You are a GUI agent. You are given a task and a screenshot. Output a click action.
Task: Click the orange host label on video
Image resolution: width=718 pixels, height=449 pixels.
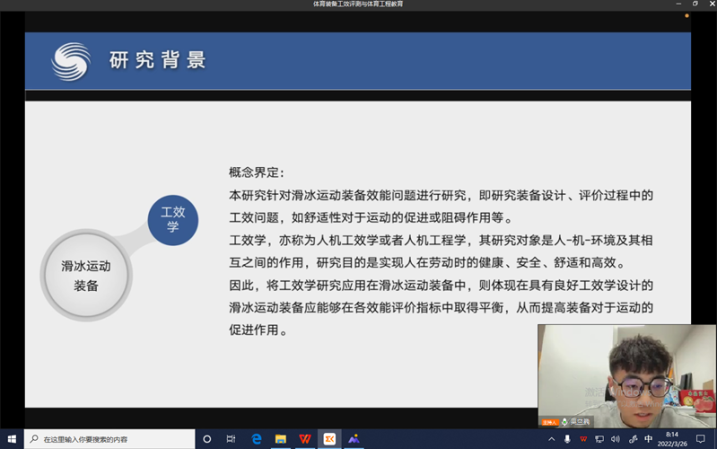(x=548, y=422)
